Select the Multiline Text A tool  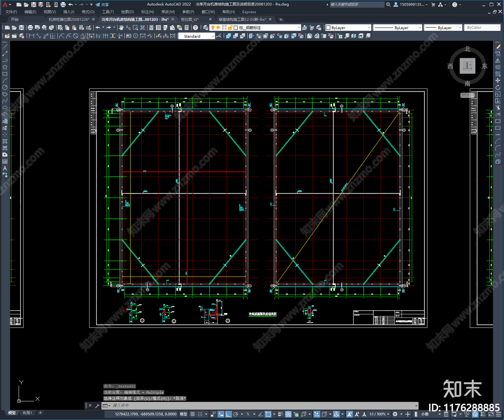[x=5, y=168]
